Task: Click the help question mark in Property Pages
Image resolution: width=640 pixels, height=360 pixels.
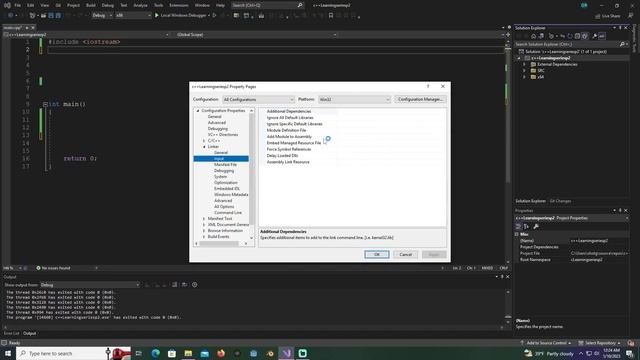Action: (x=428, y=87)
